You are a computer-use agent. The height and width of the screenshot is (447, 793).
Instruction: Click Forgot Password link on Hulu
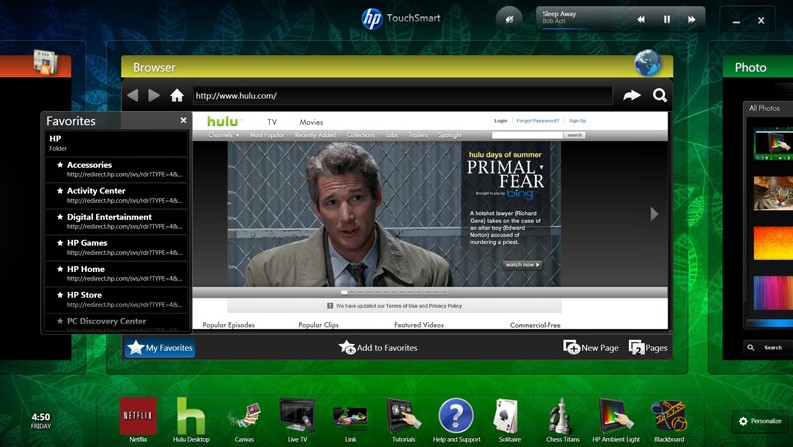pos(538,121)
